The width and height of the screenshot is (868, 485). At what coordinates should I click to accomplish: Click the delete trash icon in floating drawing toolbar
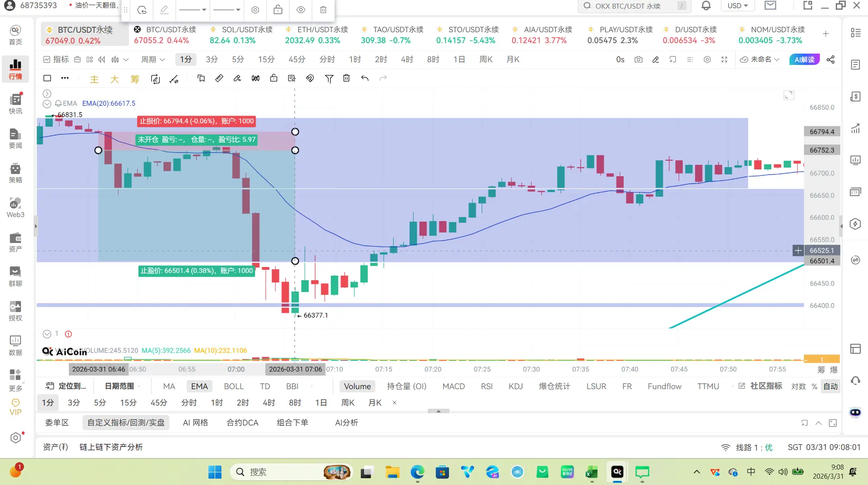pos(323,10)
